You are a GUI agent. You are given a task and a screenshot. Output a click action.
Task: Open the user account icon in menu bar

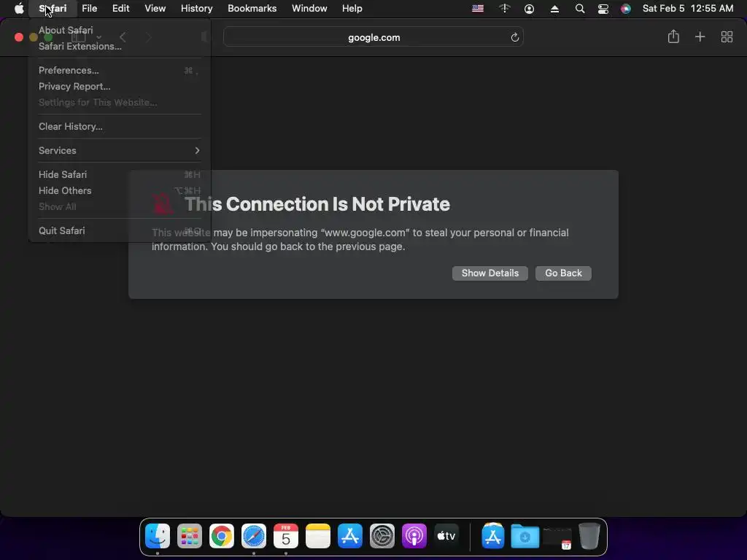pyautogui.click(x=529, y=9)
